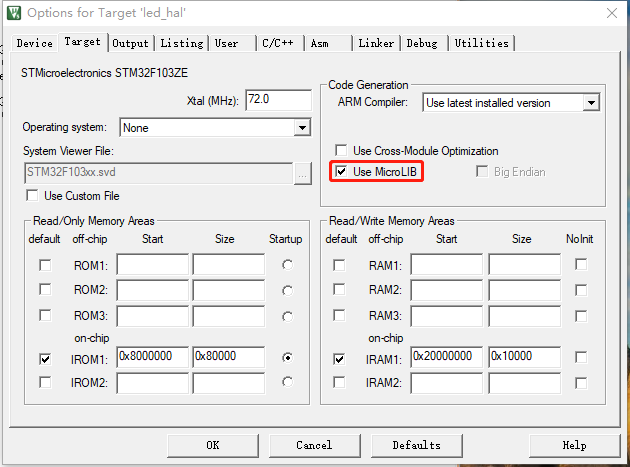Check the IRAM2 default checkbox
630x467 pixels.
339,382
